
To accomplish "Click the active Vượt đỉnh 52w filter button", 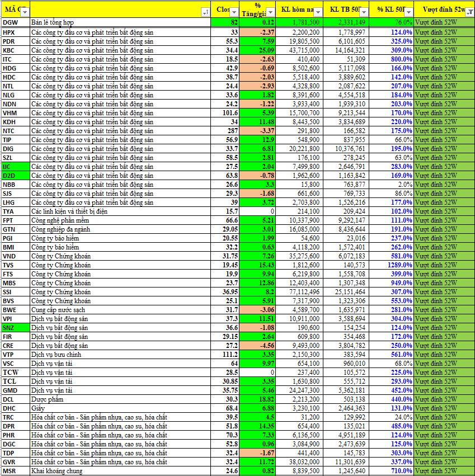I will [469, 12].
